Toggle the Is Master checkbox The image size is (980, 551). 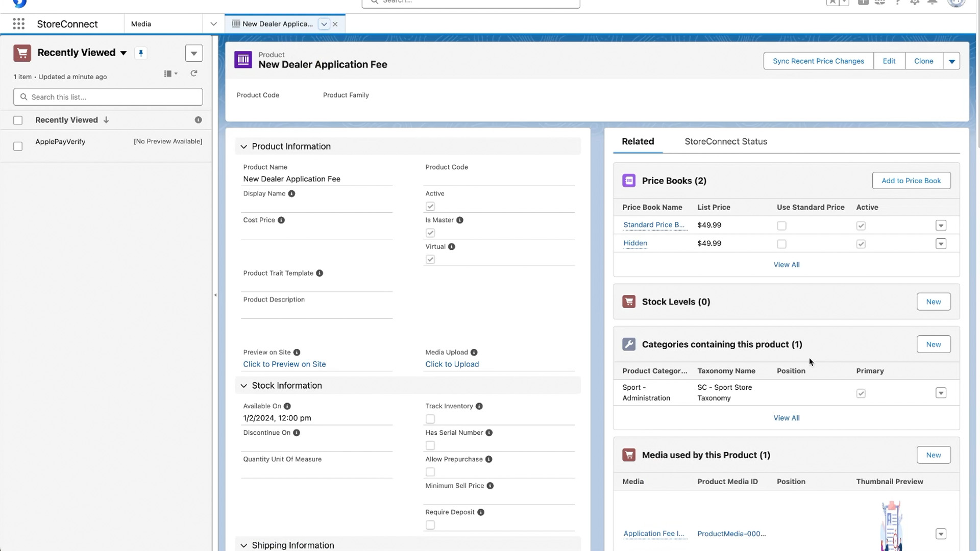(x=430, y=233)
